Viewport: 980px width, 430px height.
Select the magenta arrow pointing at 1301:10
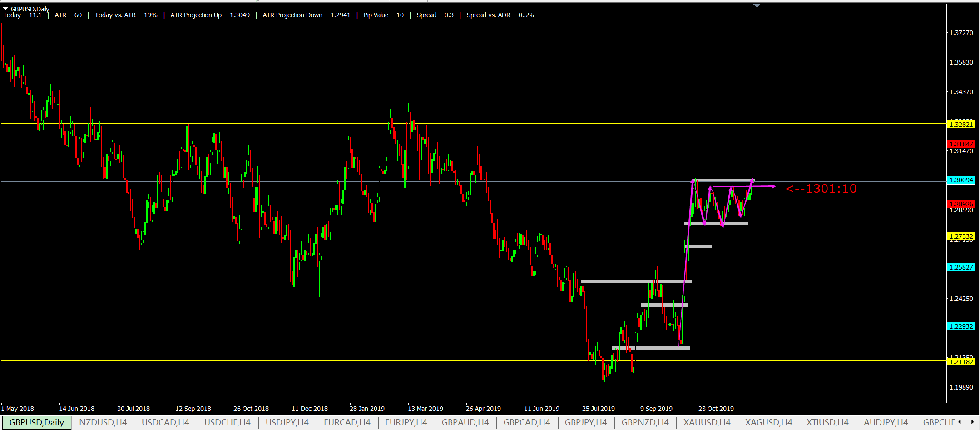[x=743, y=186]
